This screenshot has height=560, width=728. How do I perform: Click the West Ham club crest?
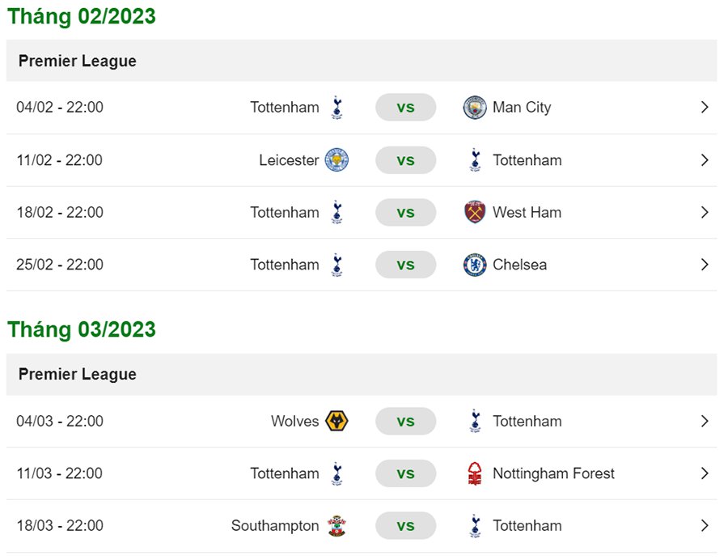pyautogui.click(x=475, y=212)
